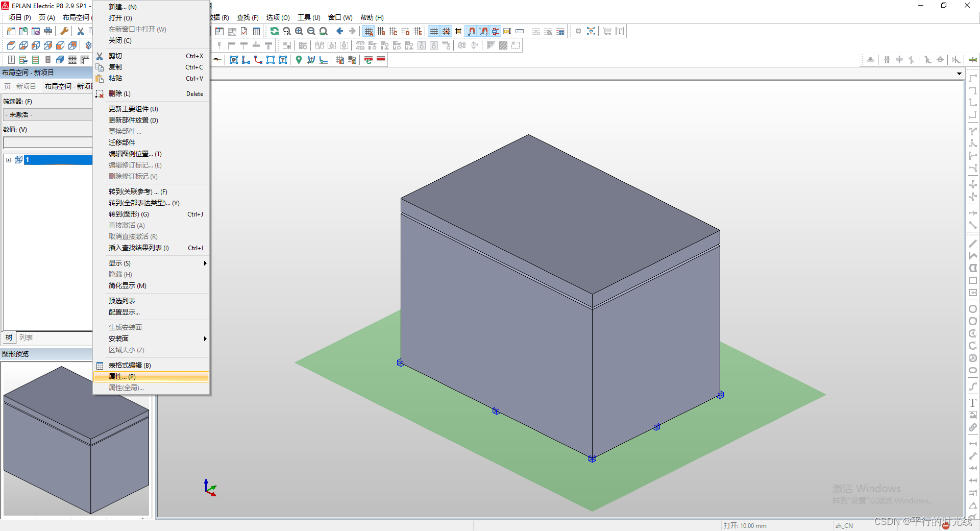The height and width of the screenshot is (531, 980).
Task: Open the 项目 (P) menu
Action: pos(19,17)
